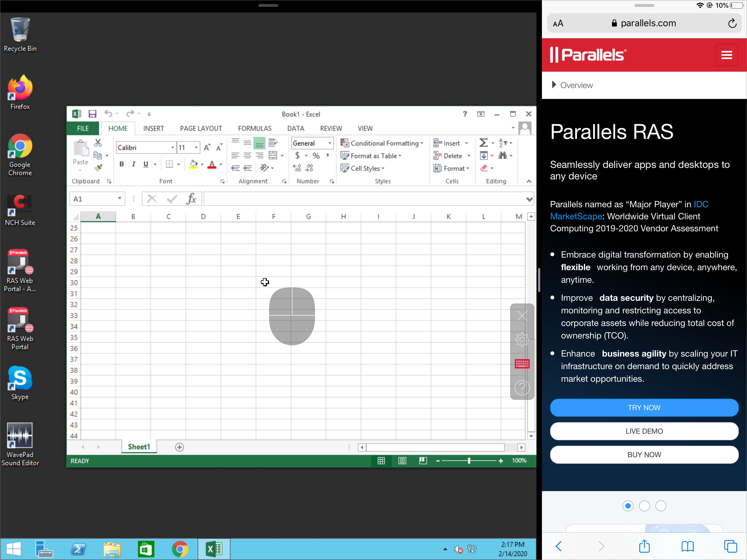747x560 pixels.
Task: Click the zoom slider handle in Excel
Action: point(469,461)
